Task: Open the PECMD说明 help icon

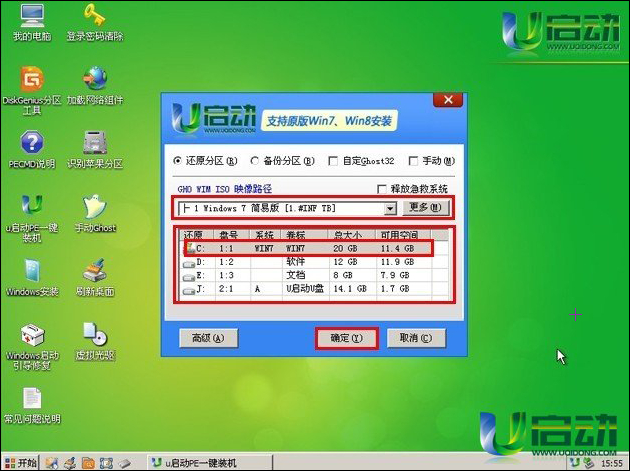Action: [x=31, y=143]
